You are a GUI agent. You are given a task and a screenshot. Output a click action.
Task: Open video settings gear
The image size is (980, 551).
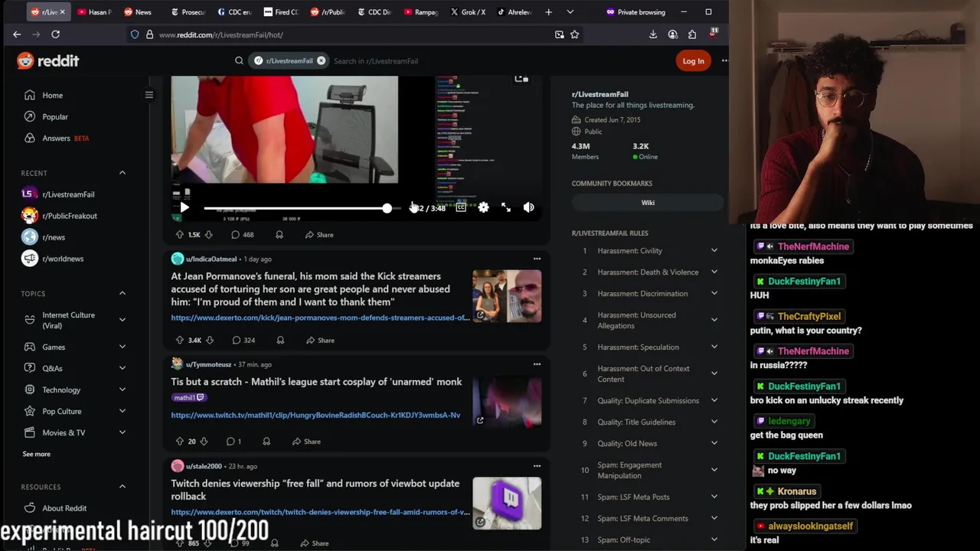tap(483, 207)
